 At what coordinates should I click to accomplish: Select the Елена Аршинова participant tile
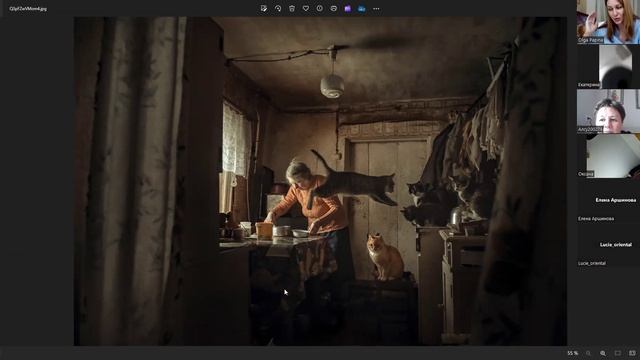(x=608, y=201)
